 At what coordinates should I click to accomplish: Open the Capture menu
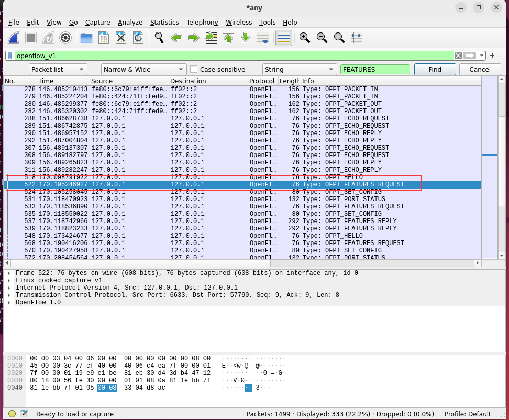pos(98,23)
